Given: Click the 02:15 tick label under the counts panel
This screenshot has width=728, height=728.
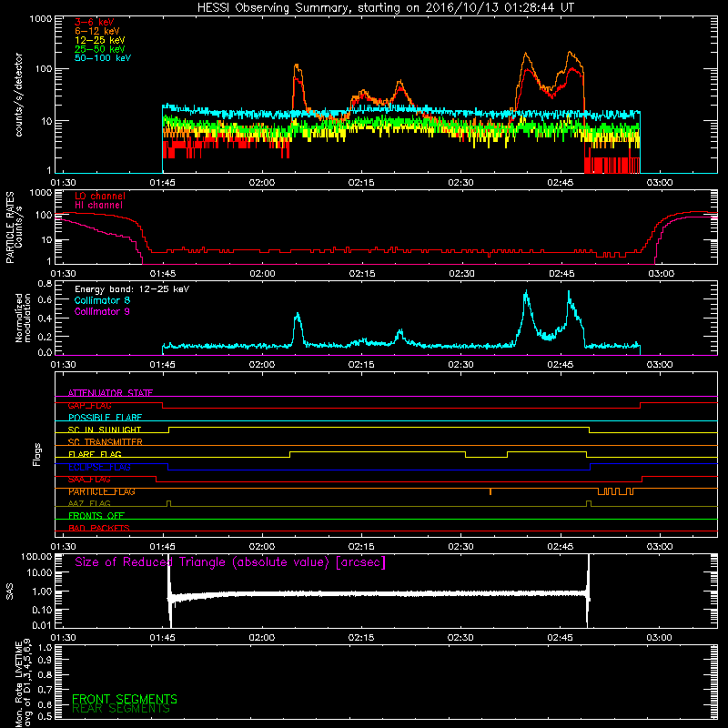Looking at the screenshot, I should click(x=361, y=183).
